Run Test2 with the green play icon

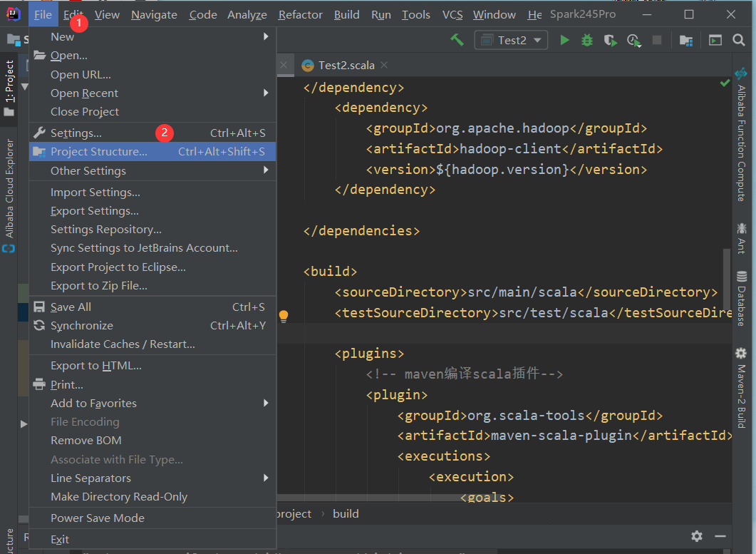[564, 41]
